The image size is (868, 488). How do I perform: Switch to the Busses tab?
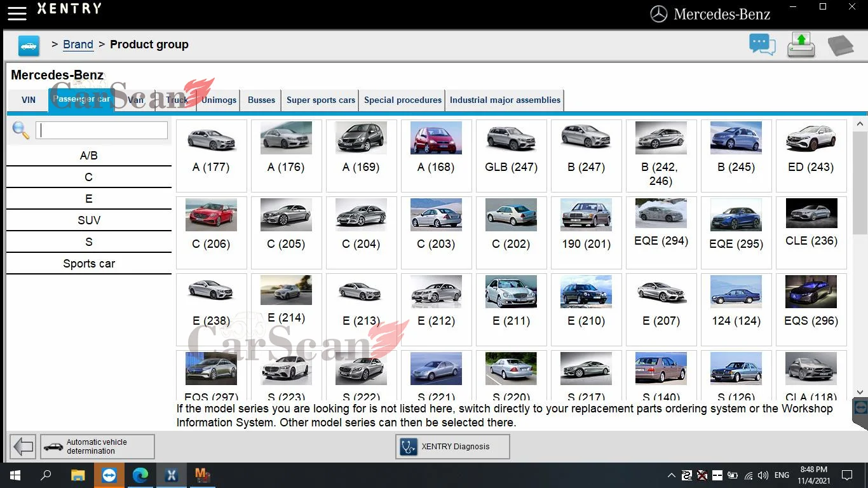coord(262,100)
